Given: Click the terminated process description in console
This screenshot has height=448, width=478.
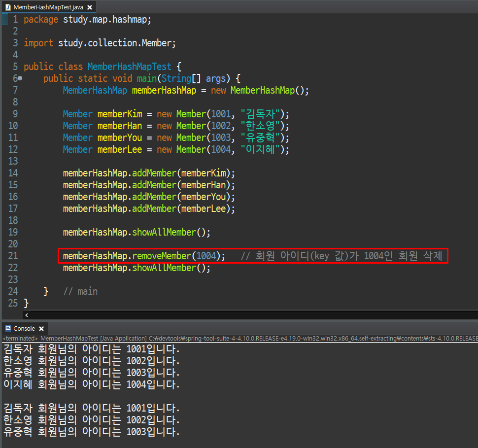Looking at the screenshot, I should coord(240,339).
